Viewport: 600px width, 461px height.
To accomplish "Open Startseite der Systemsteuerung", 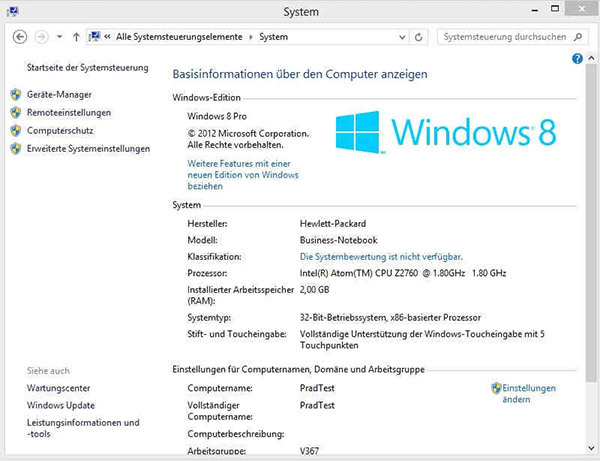I will pos(88,68).
